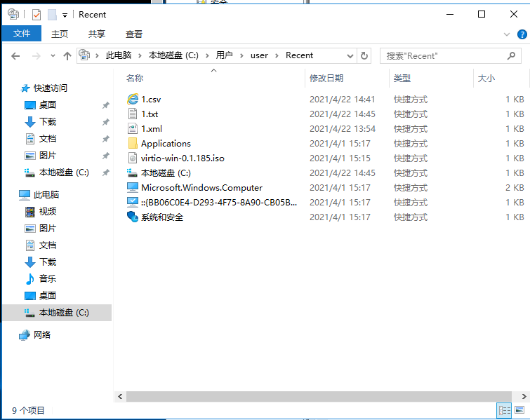Click the New folder icon in title bar
530x420 pixels.
52,15
